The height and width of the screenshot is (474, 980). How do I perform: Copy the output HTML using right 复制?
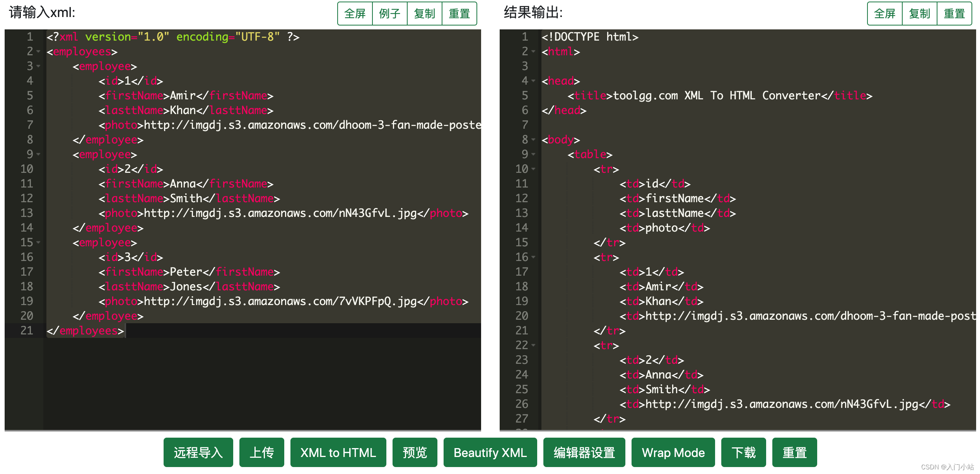(x=920, y=13)
